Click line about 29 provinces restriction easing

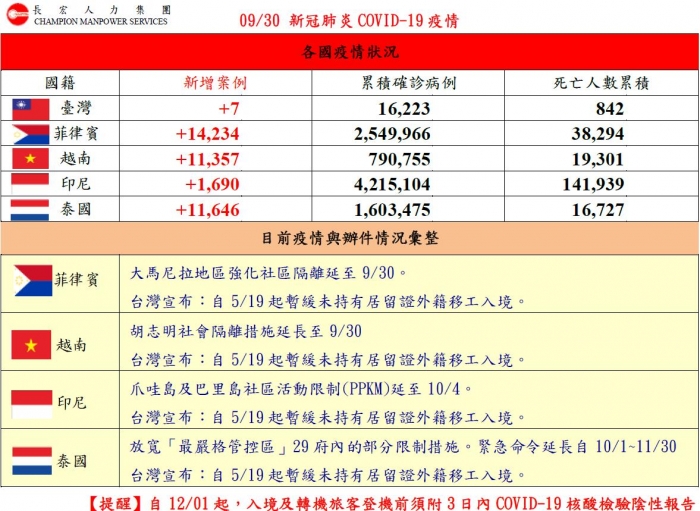point(404,447)
